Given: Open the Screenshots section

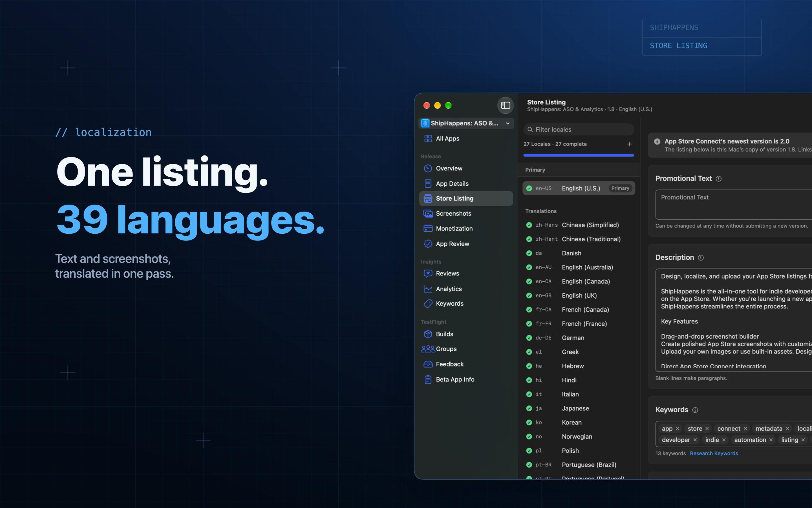Looking at the screenshot, I should [x=466, y=213].
